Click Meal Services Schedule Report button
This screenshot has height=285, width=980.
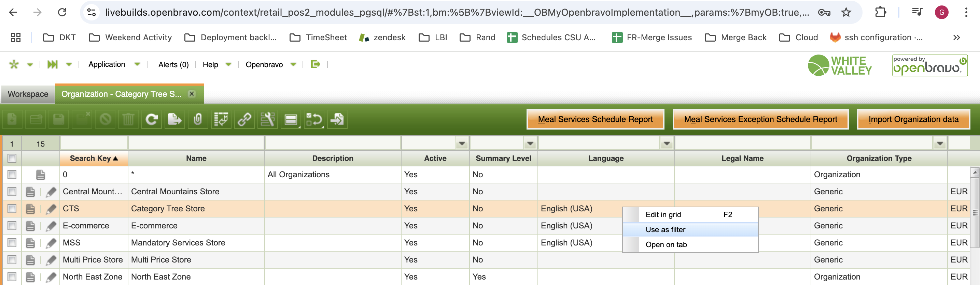coord(596,119)
